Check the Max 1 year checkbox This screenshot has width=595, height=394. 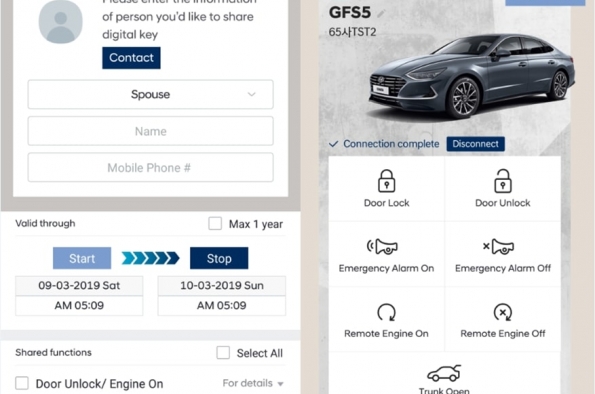point(215,223)
